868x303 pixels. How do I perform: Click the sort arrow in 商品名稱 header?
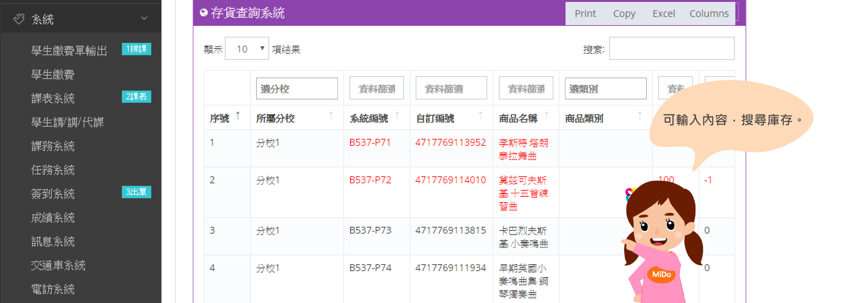tap(546, 116)
